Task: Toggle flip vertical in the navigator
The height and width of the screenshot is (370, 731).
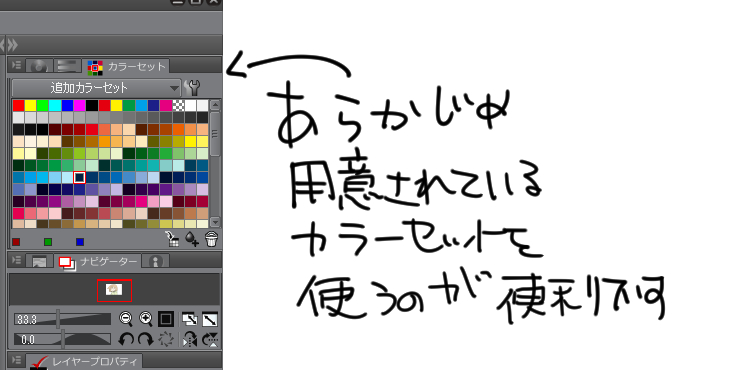Action: pos(210,340)
